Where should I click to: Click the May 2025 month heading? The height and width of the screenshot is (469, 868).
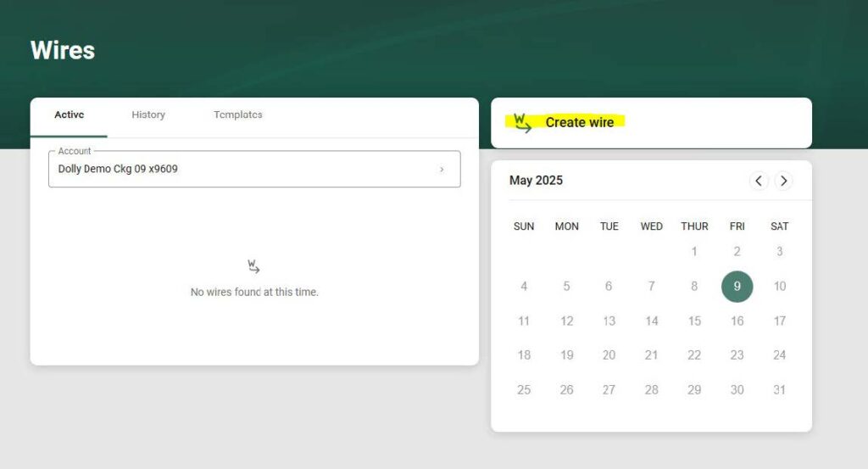coord(536,181)
